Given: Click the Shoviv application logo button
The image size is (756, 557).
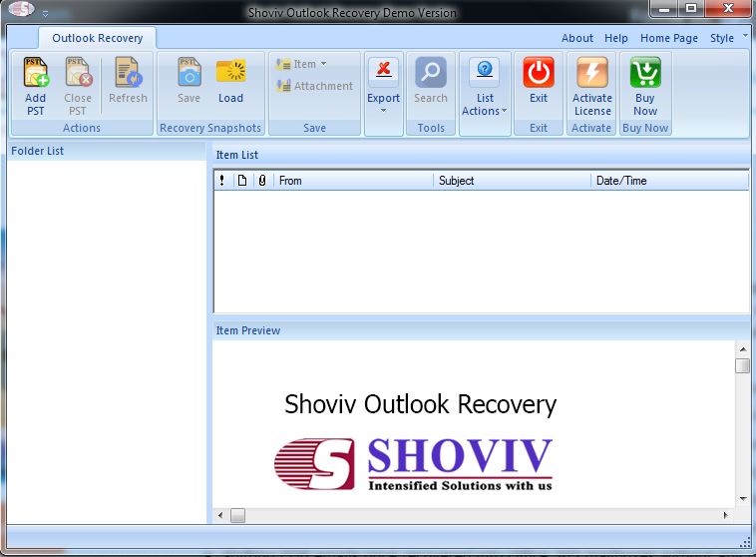Looking at the screenshot, I should pos(21,8).
